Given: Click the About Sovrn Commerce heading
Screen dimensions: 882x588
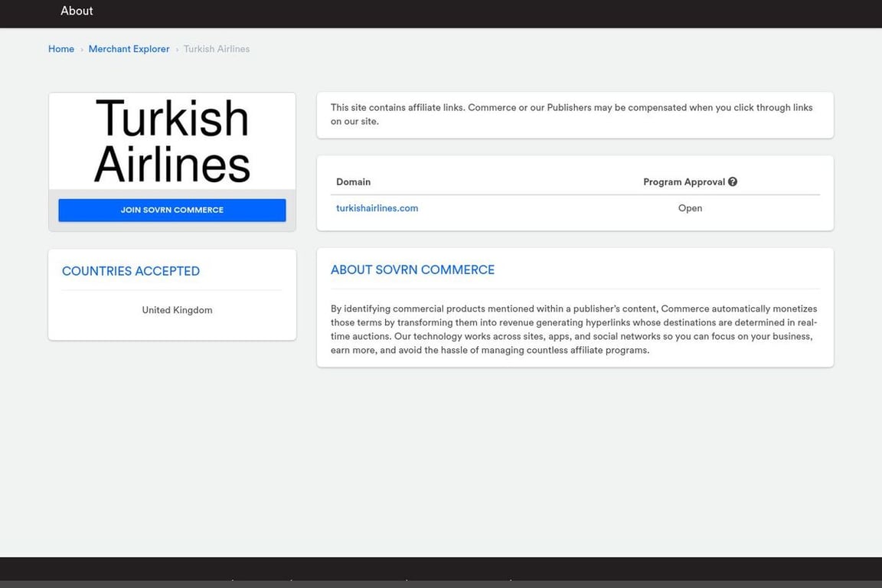Looking at the screenshot, I should tap(413, 270).
